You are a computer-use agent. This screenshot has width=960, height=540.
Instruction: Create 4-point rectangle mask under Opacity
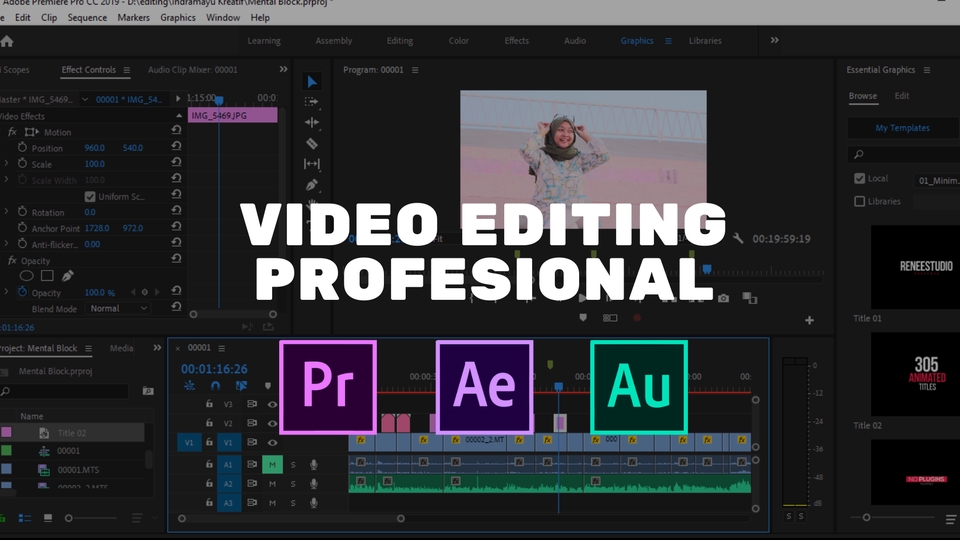pos(47,276)
